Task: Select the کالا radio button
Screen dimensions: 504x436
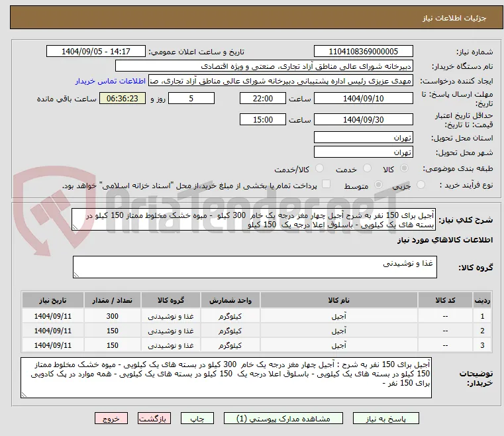Action: click(x=405, y=168)
